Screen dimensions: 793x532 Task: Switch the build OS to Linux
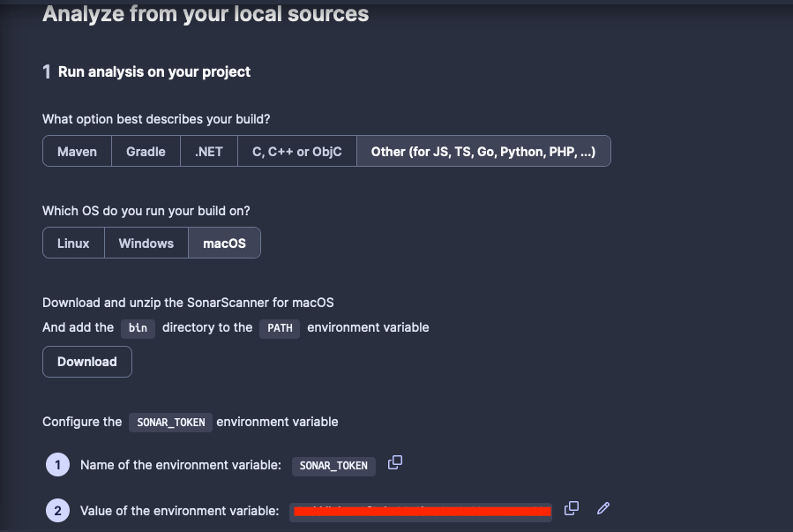click(x=72, y=243)
